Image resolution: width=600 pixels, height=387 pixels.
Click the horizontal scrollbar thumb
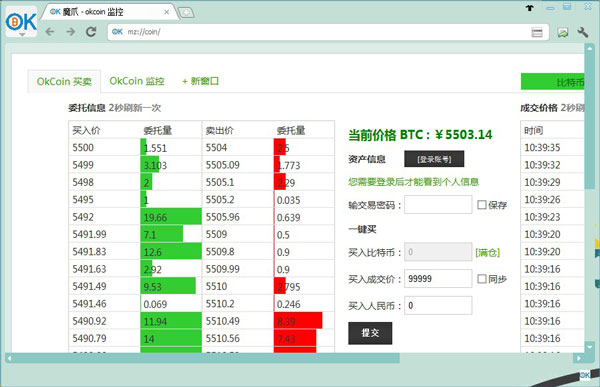coord(207,358)
